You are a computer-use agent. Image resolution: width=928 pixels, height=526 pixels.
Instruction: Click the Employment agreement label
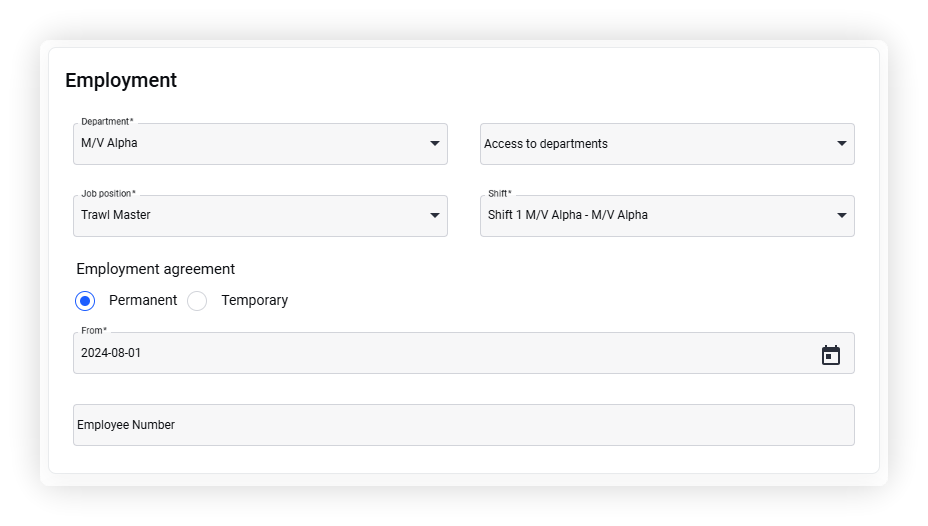(x=156, y=269)
